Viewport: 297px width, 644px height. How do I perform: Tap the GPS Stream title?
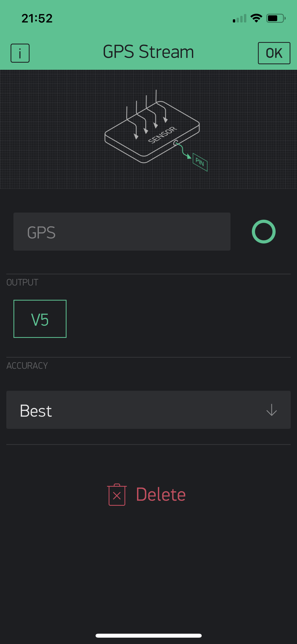148,52
